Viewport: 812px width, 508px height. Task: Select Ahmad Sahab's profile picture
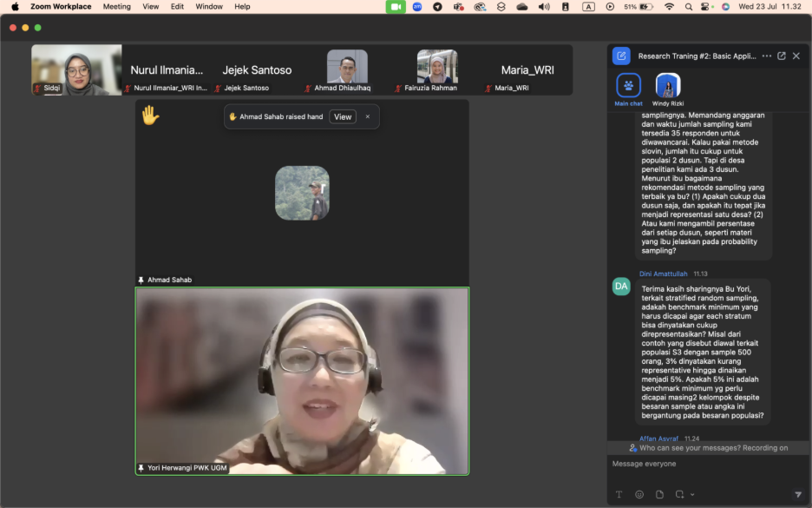[x=302, y=193]
